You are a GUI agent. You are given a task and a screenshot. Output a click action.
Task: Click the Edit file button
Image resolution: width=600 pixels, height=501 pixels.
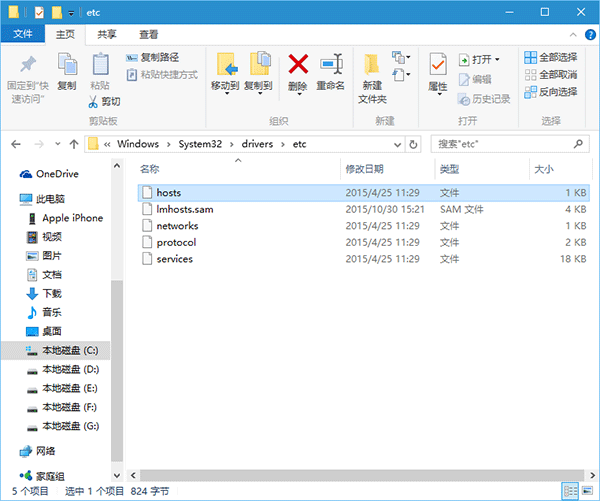(x=474, y=79)
